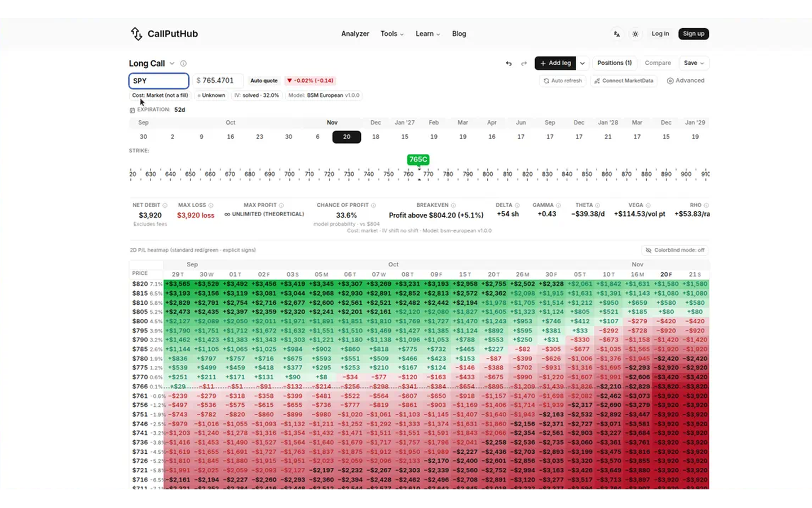Click the Max Profit info icon
Viewport: 812px width, 508px height.
281,205
